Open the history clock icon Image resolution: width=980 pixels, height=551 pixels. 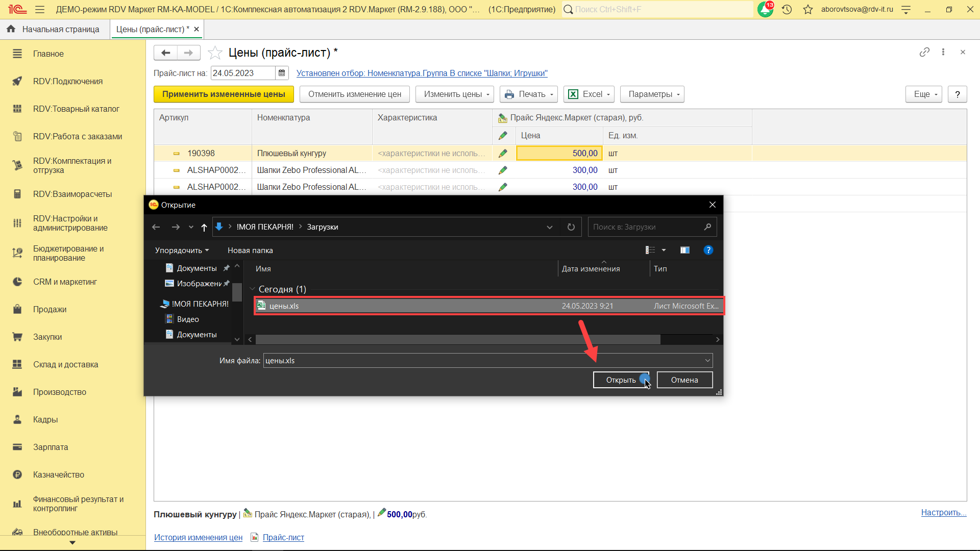[x=787, y=9]
